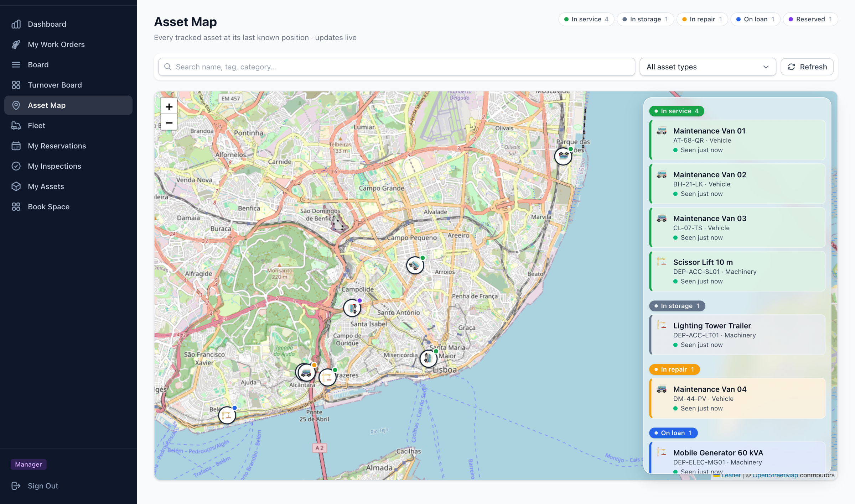Screen dimensions: 855x504
Task: Click the Asset Map pin icon
Action: 16,105
